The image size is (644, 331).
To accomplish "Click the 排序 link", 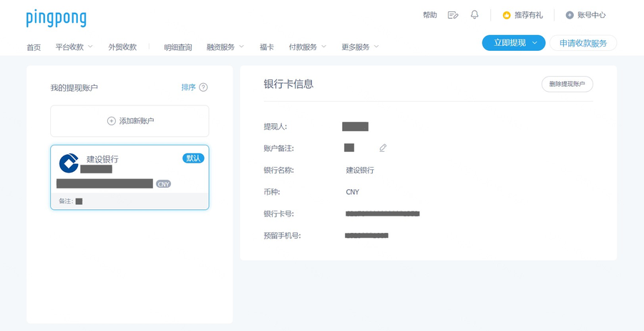I will point(188,87).
